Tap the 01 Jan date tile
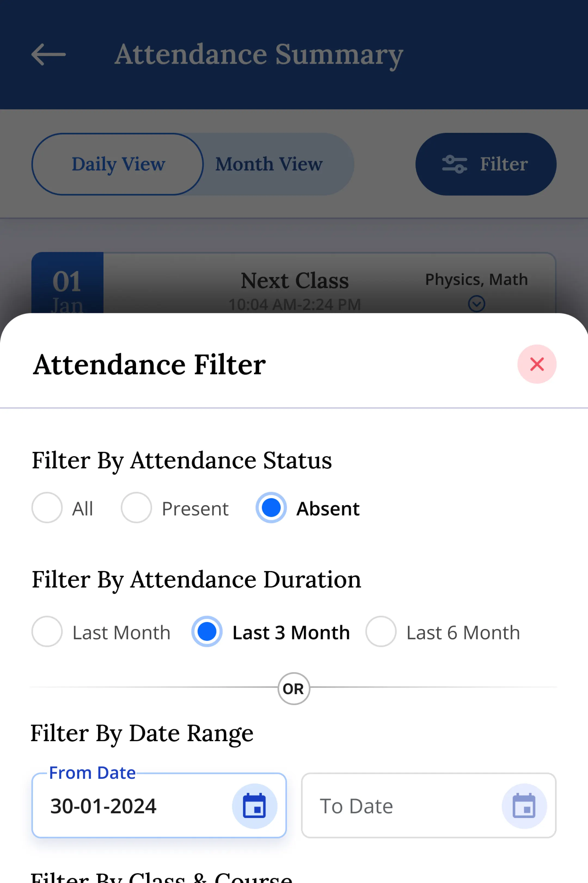 (67, 285)
